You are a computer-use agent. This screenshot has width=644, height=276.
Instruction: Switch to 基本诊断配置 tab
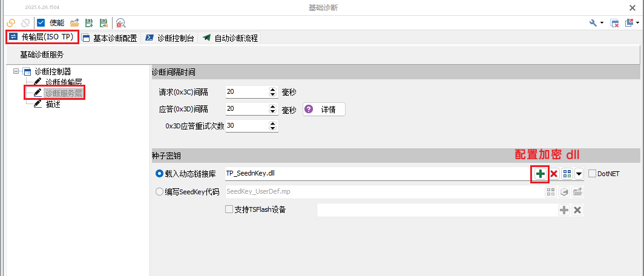110,38
